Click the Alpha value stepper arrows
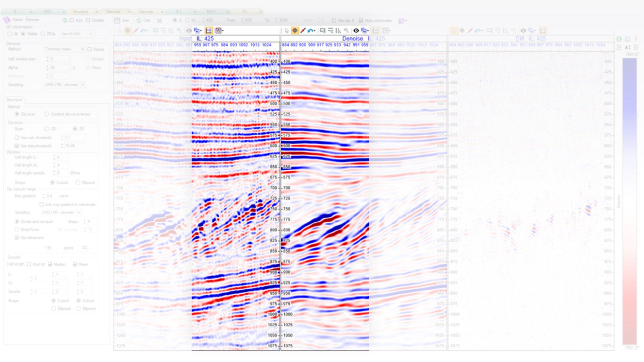The height and width of the screenshot is (362, 644). point(47,67)
